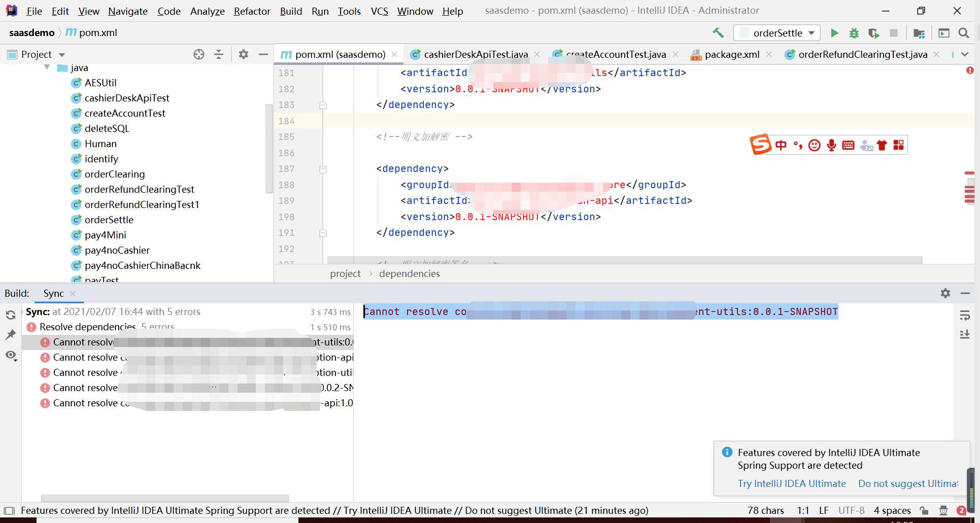
Task: Pin the Build panel with the pin icon
Action: click(x=11, y=335)
